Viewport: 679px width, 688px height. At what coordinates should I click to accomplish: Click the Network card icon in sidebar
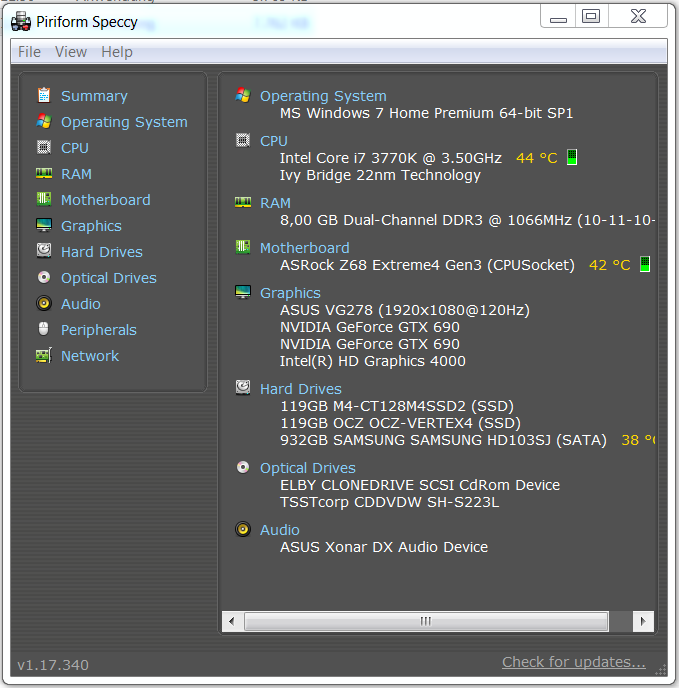coord(44,355)
